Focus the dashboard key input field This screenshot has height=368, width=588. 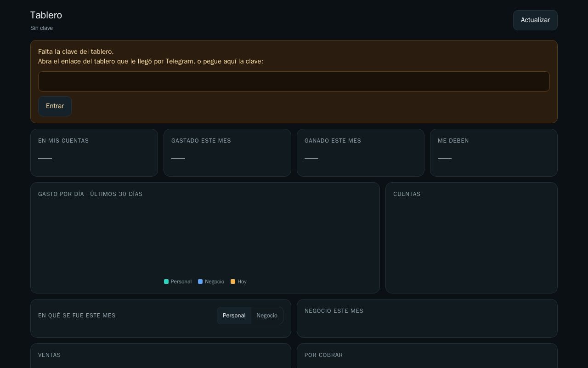[x=294, y=81]
